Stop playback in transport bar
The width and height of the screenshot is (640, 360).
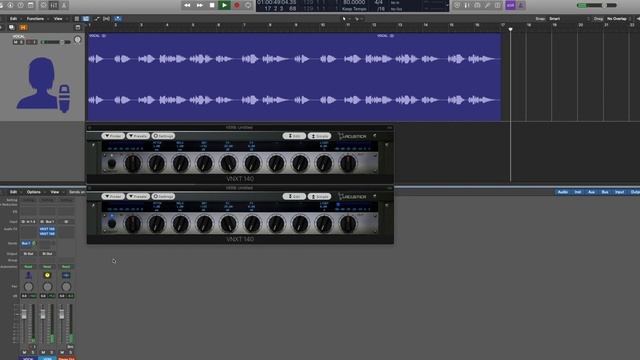(x=212, y=5)
